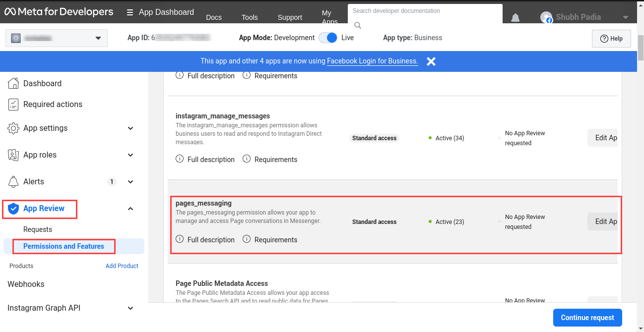Click the search magnifier icon
The width and height of the screenshot is (644, 332).
point(358,24)
